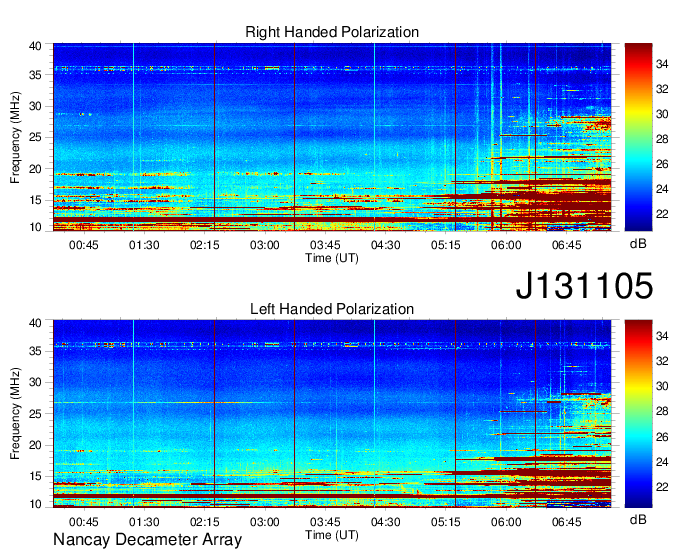680x552 pixels.
Task: Click '01:30' tick on bottom plot time axis
Action: click(144, 522)
